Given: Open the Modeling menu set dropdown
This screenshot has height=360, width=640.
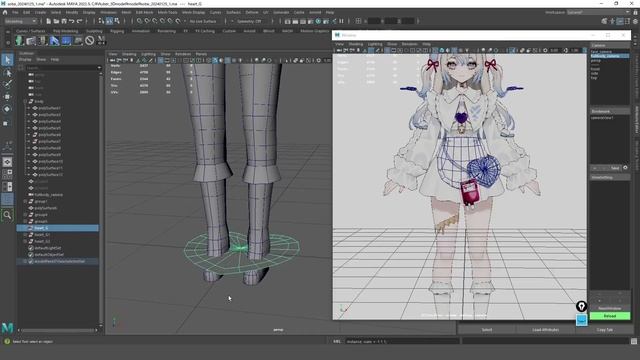Looking at the screenshot, I should (20, 21).
